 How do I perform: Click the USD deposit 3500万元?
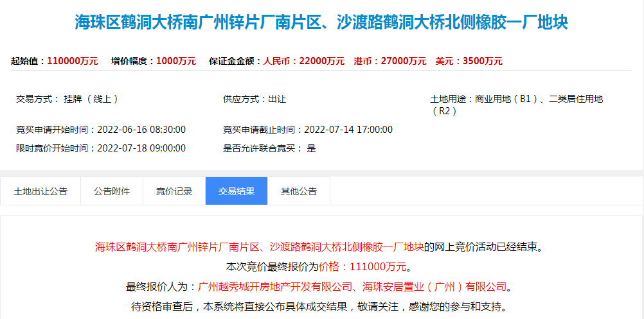[483, 62]
